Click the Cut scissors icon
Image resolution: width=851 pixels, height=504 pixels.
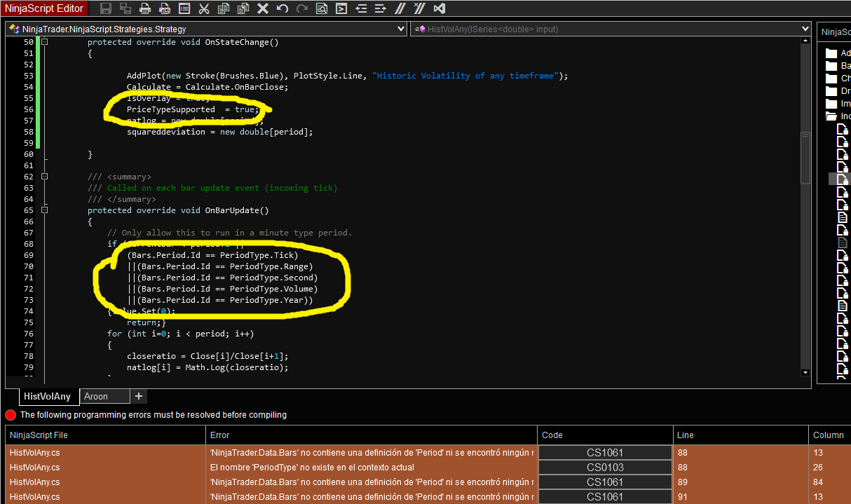[204, 8]
